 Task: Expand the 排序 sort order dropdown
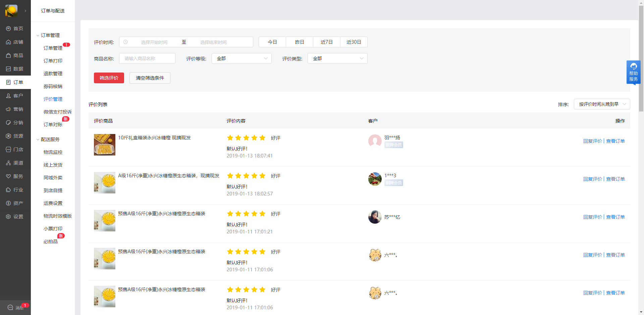[602, 104]
